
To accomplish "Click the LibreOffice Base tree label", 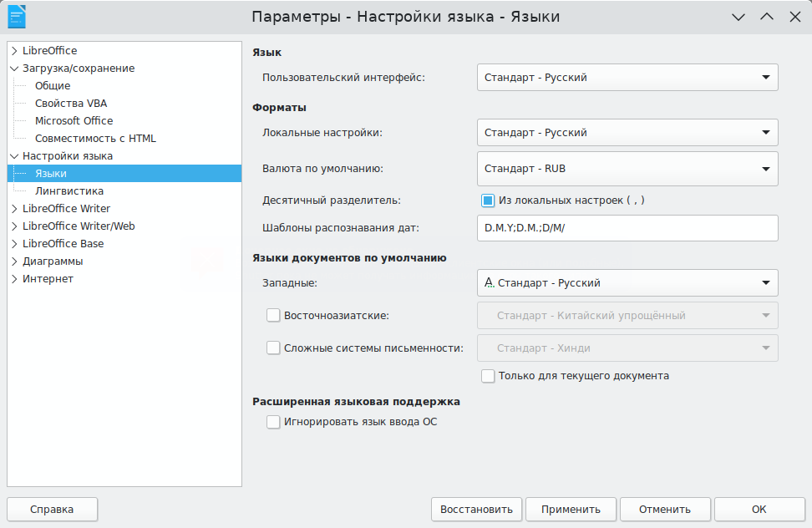I will coord(63,244).
